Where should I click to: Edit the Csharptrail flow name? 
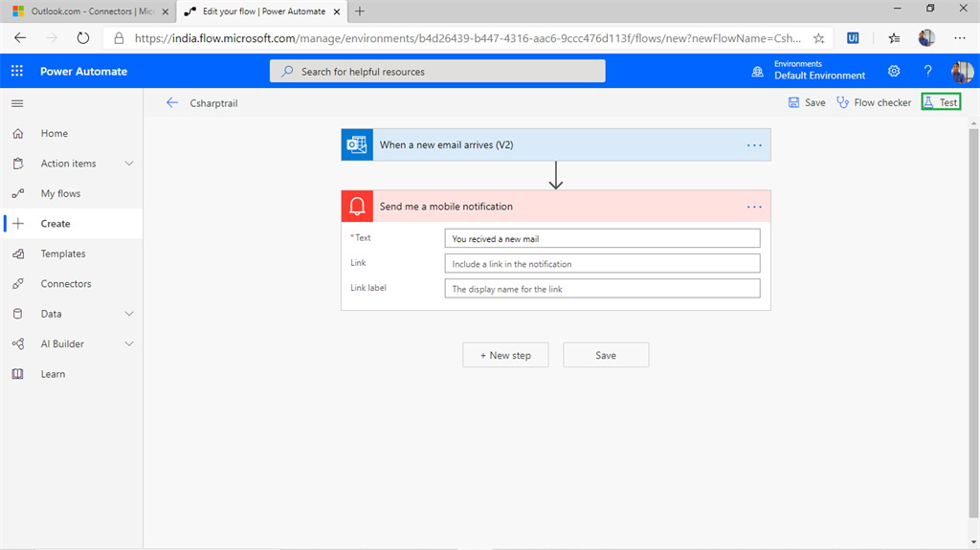[213, 103]
